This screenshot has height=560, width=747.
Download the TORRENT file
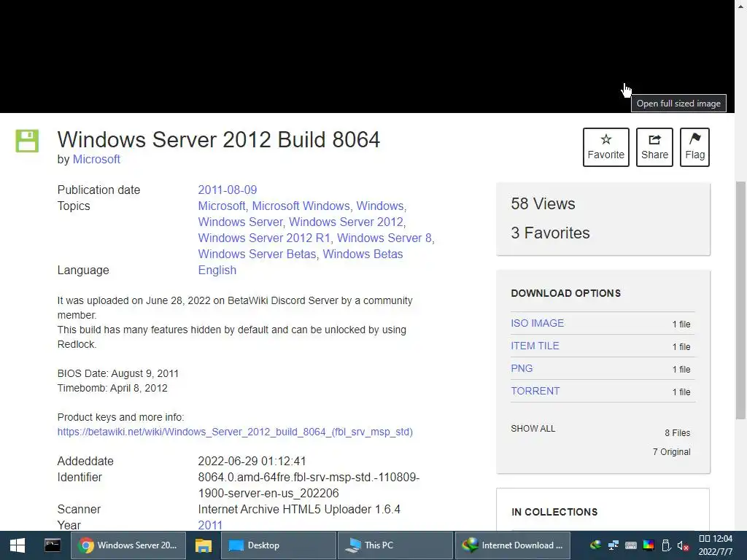point(535,391)
